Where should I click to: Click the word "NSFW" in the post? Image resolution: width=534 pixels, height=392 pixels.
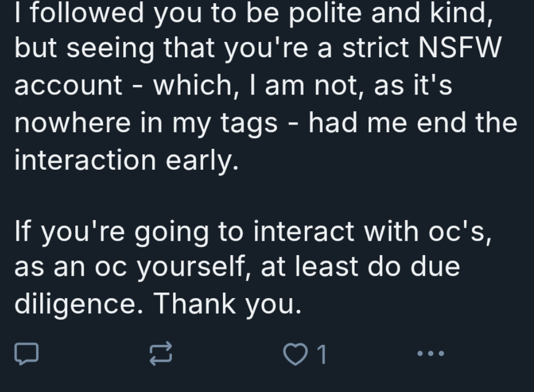pyautogui.click(x=459, y=48)
